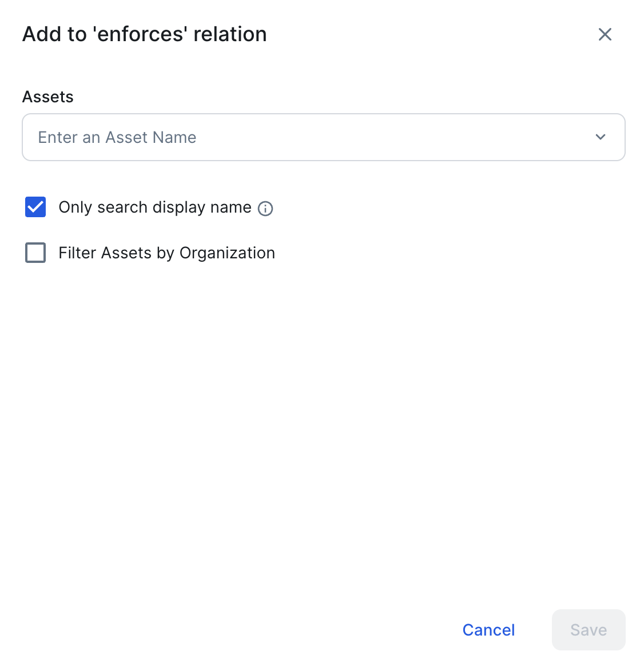This screenshot has height=671, width=644.
Task: Click the down arrow inside Assets box
Action: coord(601,137)
